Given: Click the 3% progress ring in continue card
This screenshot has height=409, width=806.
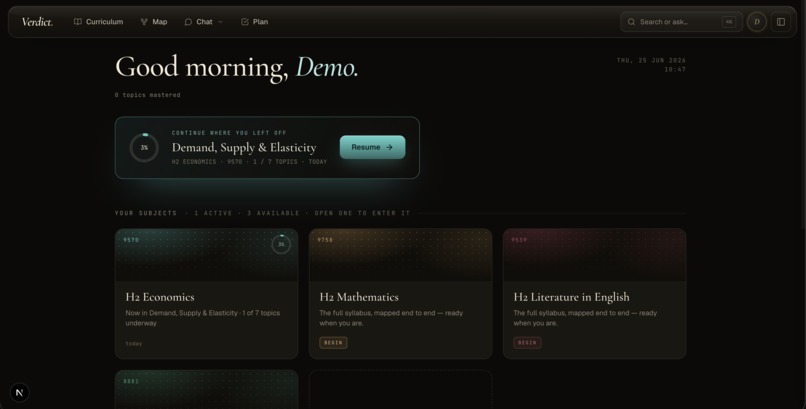Looking at the screenshot, I should [x=144, y=147].
